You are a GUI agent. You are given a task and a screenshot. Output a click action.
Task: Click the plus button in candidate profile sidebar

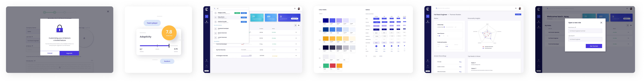pos(428,16)
